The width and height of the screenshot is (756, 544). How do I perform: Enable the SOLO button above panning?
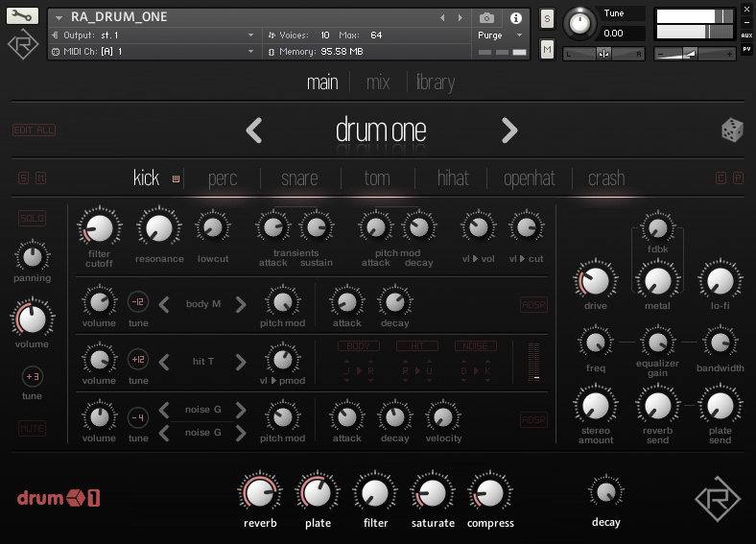click(32, 218)
